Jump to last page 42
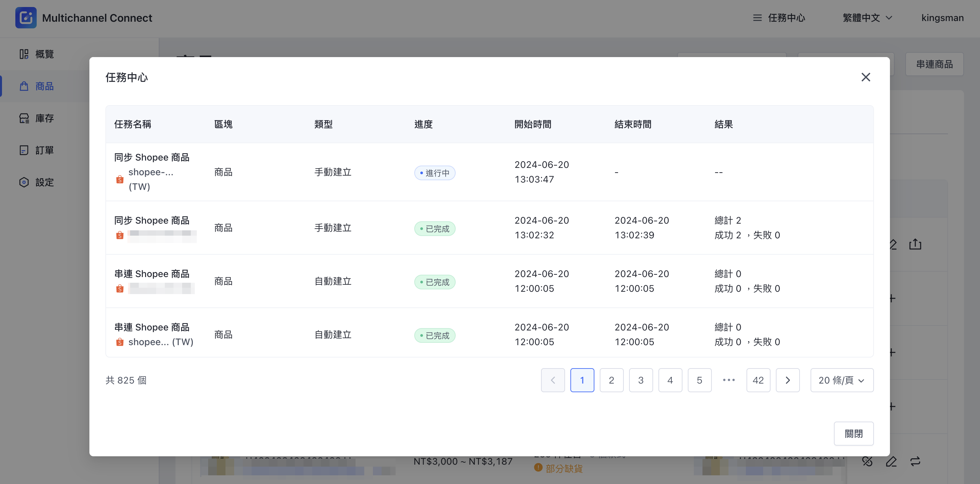This screenshot has width=980, height=484. point(758,380)
